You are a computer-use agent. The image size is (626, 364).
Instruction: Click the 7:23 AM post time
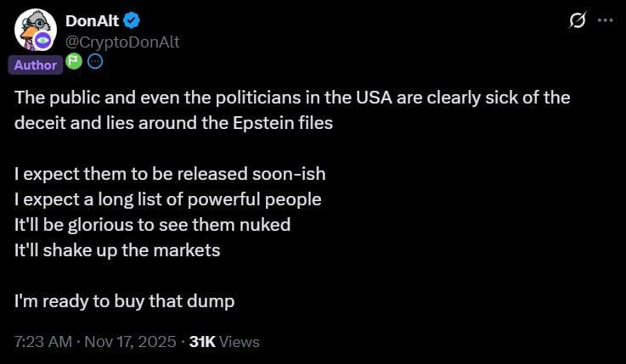point(42,342)
